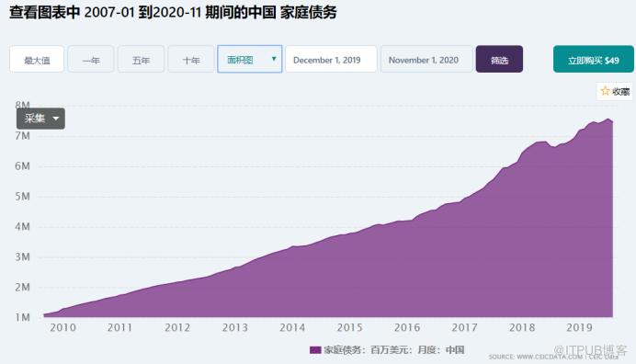Click the star favorite icon
The image size is (636, 364).
pos(605,91)
